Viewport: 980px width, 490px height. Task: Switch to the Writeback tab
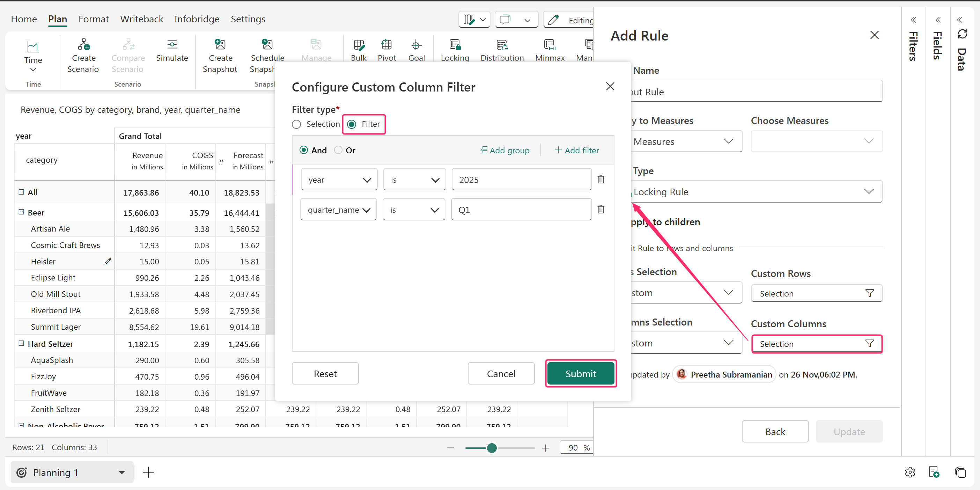tap(141, 19)
